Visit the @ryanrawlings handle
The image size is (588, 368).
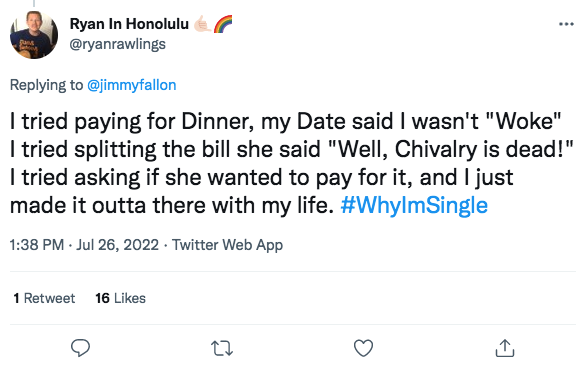[118, 44]
